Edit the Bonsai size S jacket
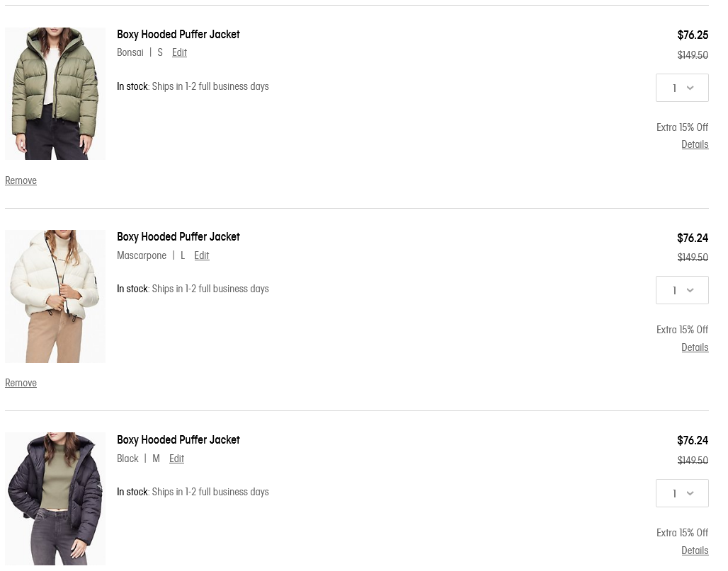 [179, 52]
